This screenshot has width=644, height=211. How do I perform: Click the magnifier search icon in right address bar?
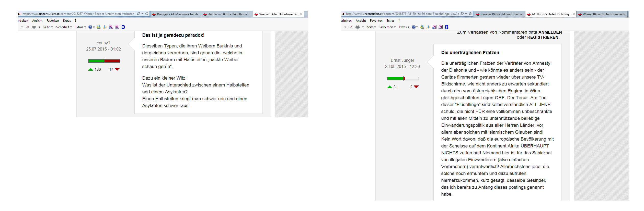point(462,14)
